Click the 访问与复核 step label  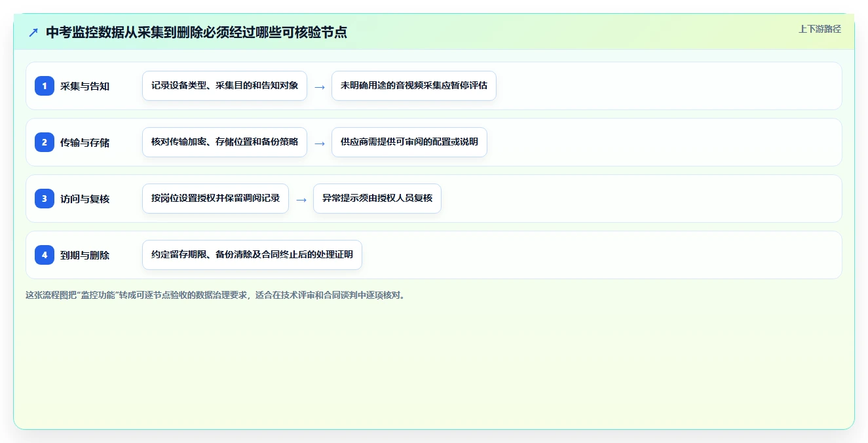pos(85,199)
